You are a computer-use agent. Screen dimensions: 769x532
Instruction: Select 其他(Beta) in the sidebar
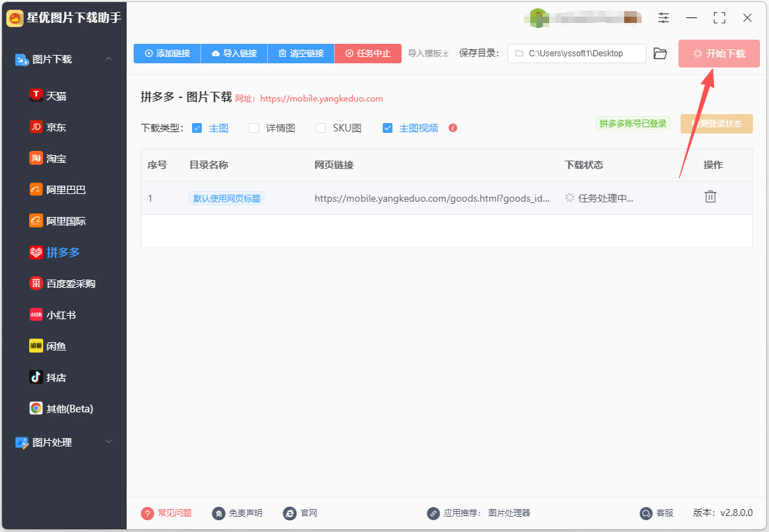[x=62, y=408]
